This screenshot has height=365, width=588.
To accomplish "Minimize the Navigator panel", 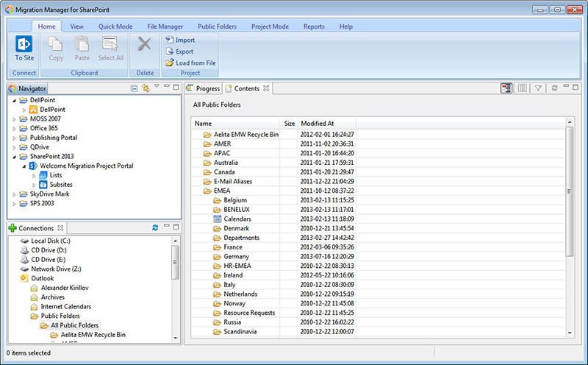I will point(167,86).
